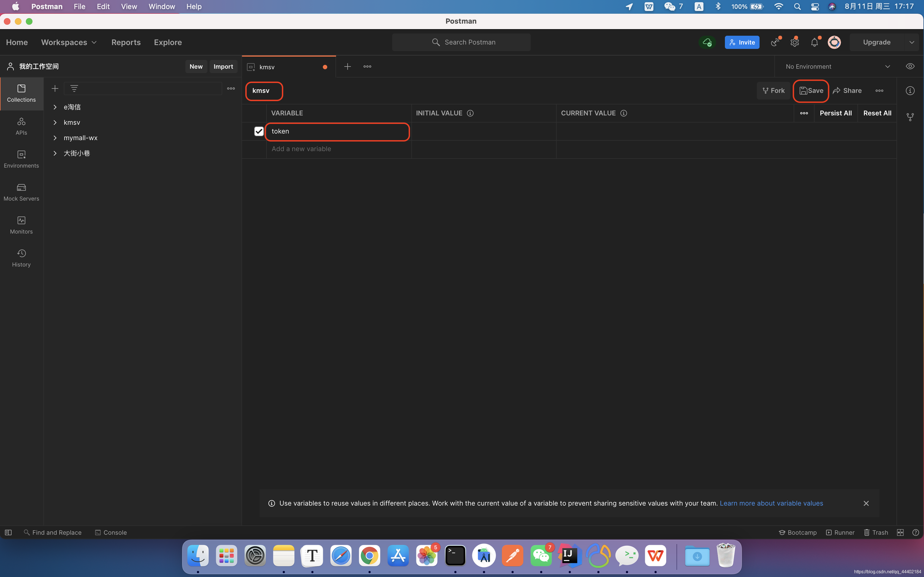Click the Collections panel icon
This screenshot has width=924, height=577.
point(21,93)
